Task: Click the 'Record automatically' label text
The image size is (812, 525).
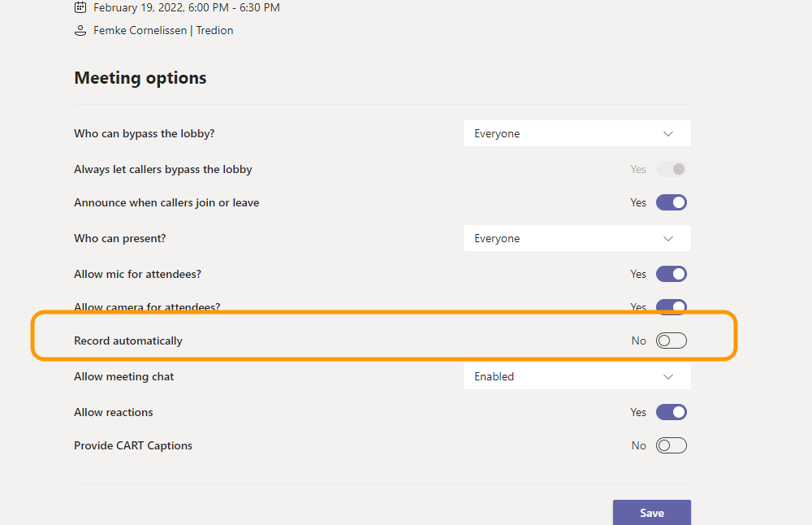Action: coord(128,341)
